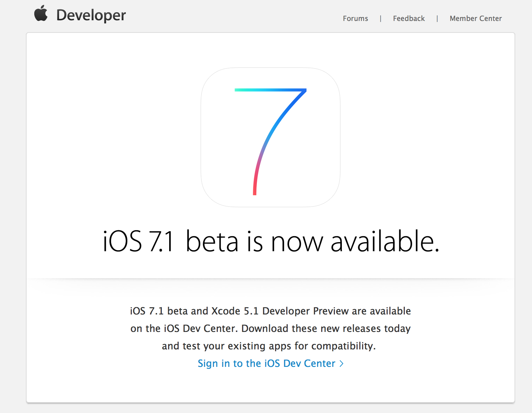The image size is (532, 413).
Task: Click the Developer wordmark text
Action: point(91,15)
